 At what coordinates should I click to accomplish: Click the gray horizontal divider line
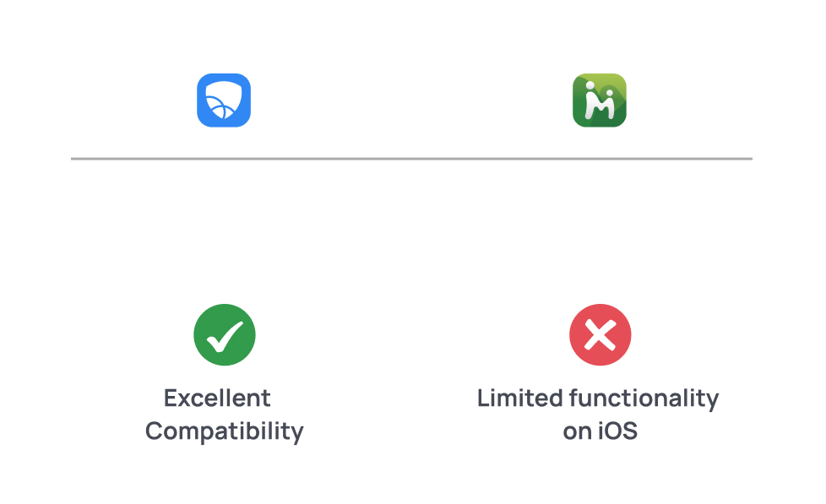(411, 158)
